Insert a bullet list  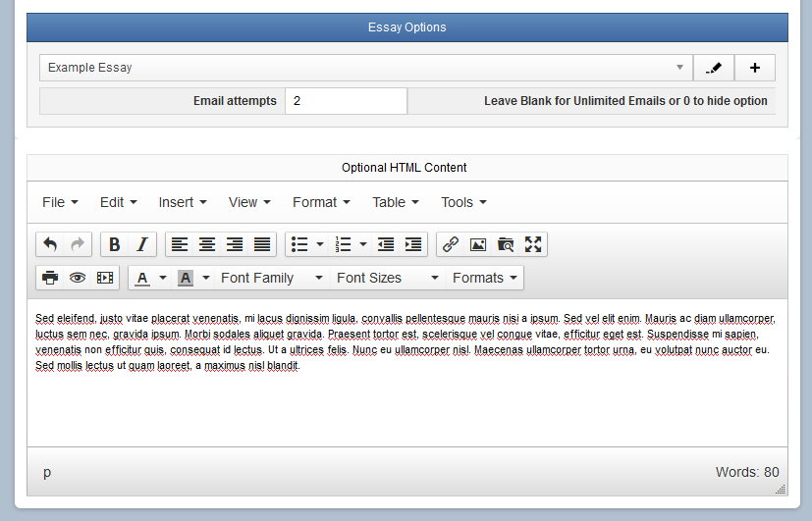(x=299, y=244)
